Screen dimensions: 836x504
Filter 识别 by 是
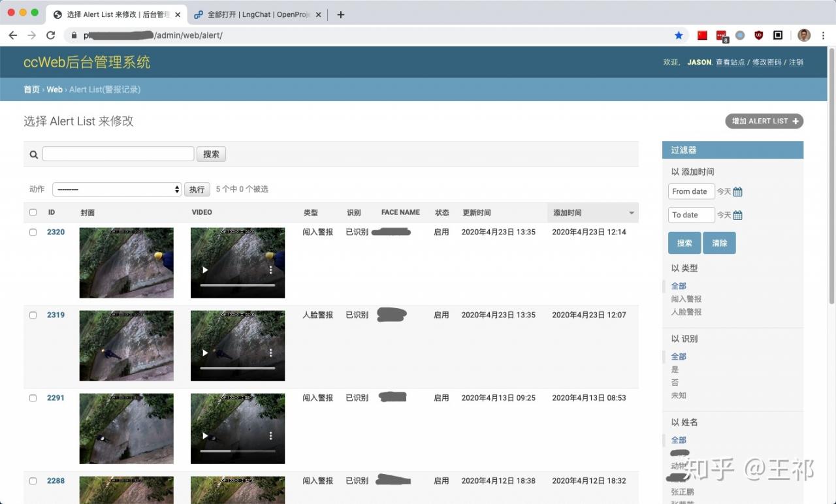click(x=675, y=370)
